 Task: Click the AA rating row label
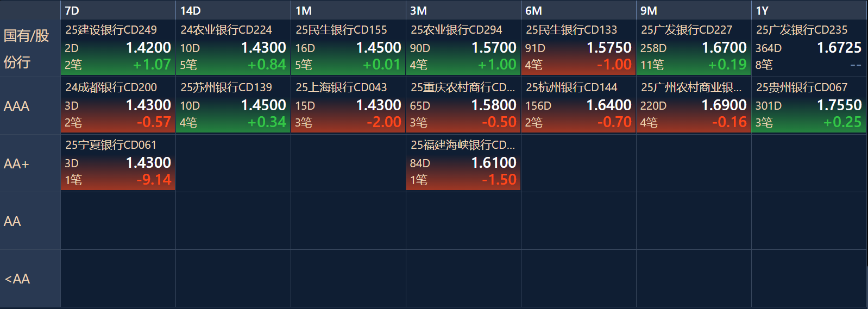pos(30,221)
